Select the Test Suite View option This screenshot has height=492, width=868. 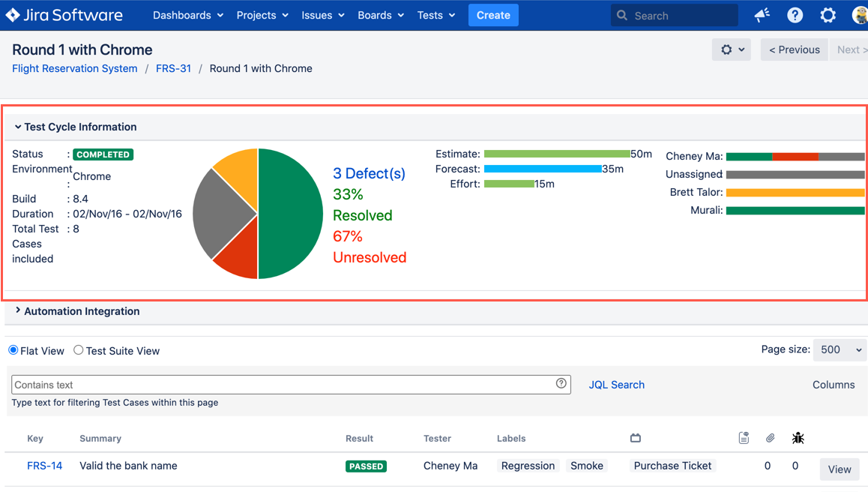pyautogui.click(x=79, y=350)
